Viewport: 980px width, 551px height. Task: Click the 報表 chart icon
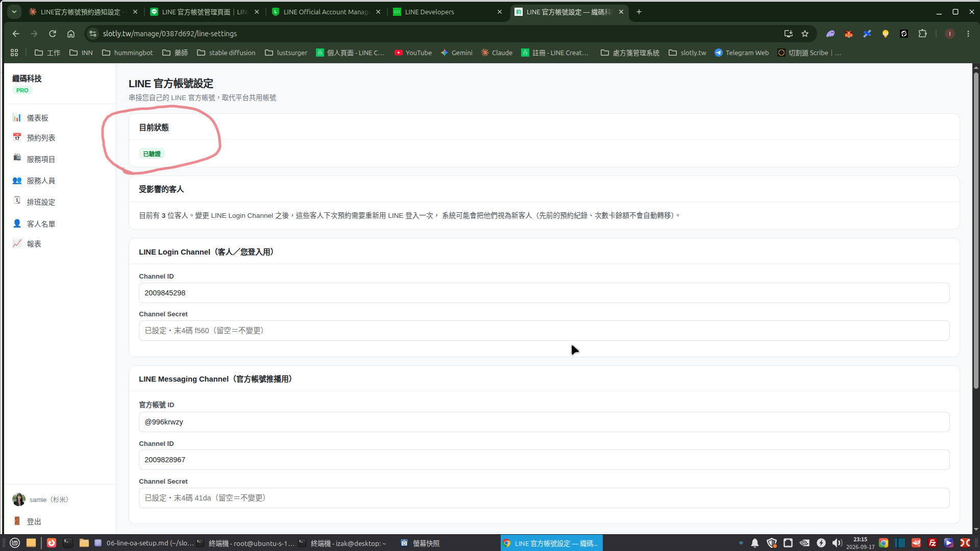(x=17, y=243)
